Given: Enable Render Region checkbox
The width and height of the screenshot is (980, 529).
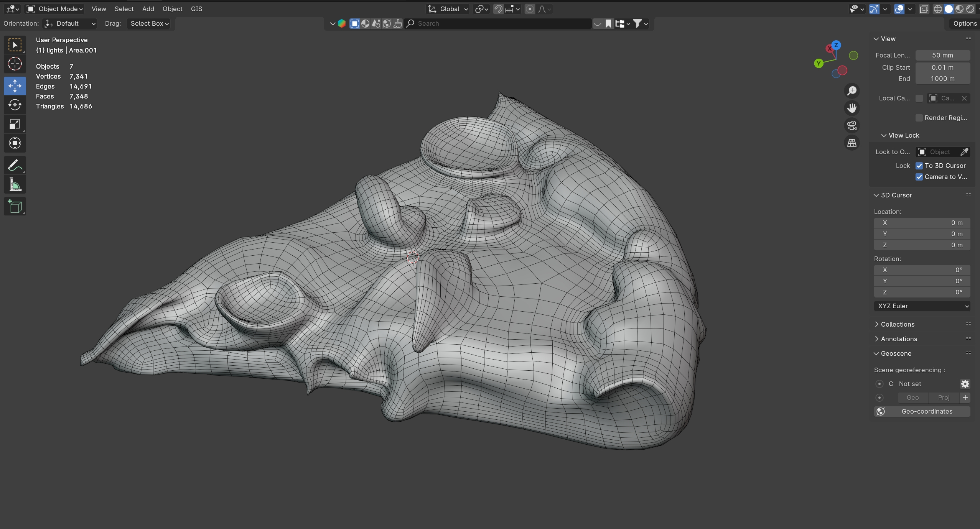Looking at the screenshot, I should [919, 118].
